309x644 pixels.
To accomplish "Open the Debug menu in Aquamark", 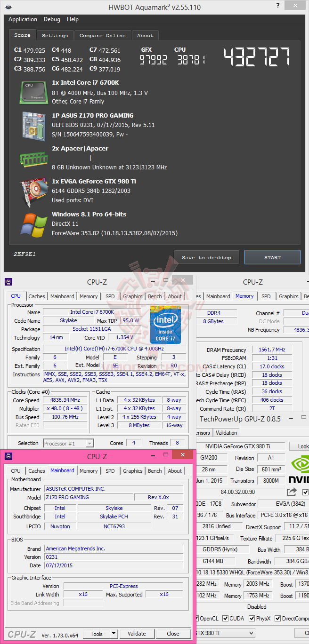I will [x=52, y=19].
